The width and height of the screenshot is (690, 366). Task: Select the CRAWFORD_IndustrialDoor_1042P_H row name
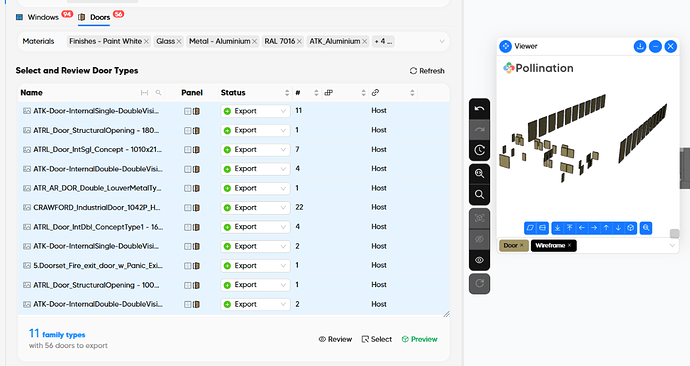click(97, 208)
